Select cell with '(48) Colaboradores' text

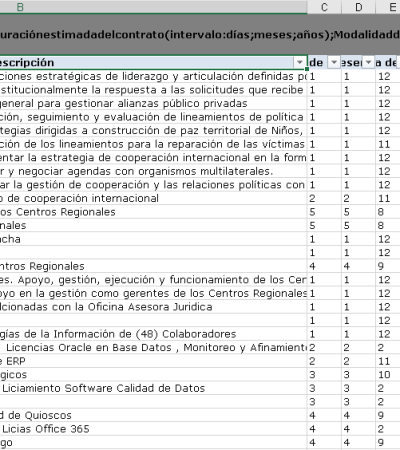click(x=153, y=334)
